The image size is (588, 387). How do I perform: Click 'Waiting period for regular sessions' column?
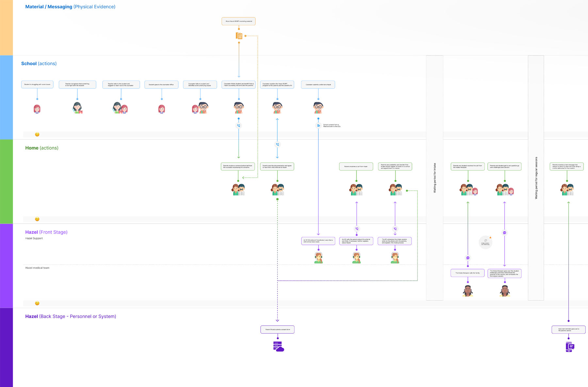pos(536,178)
